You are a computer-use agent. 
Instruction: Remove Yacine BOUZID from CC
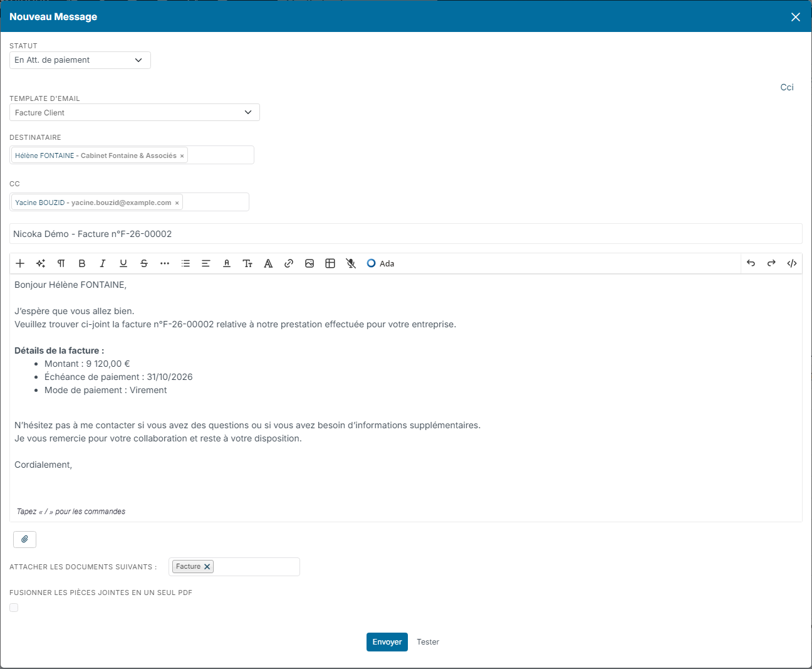click(177, 203)
